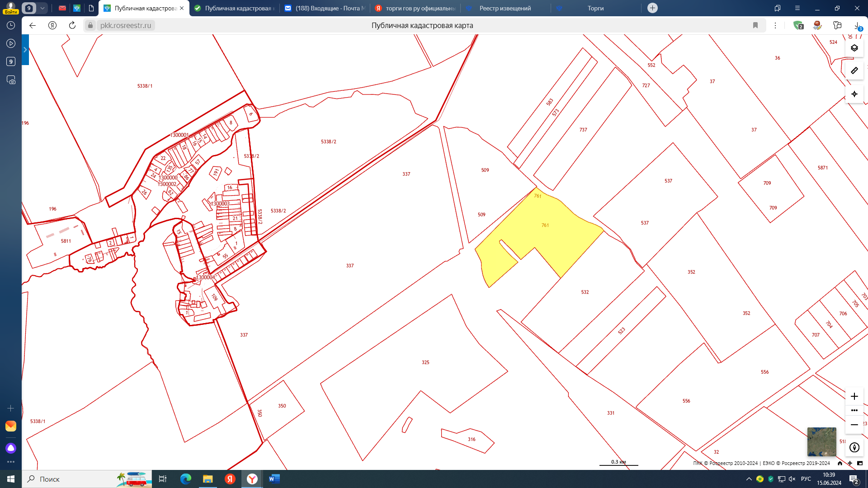Zoom out the map with minus button
868x488 pixels.
854,425
